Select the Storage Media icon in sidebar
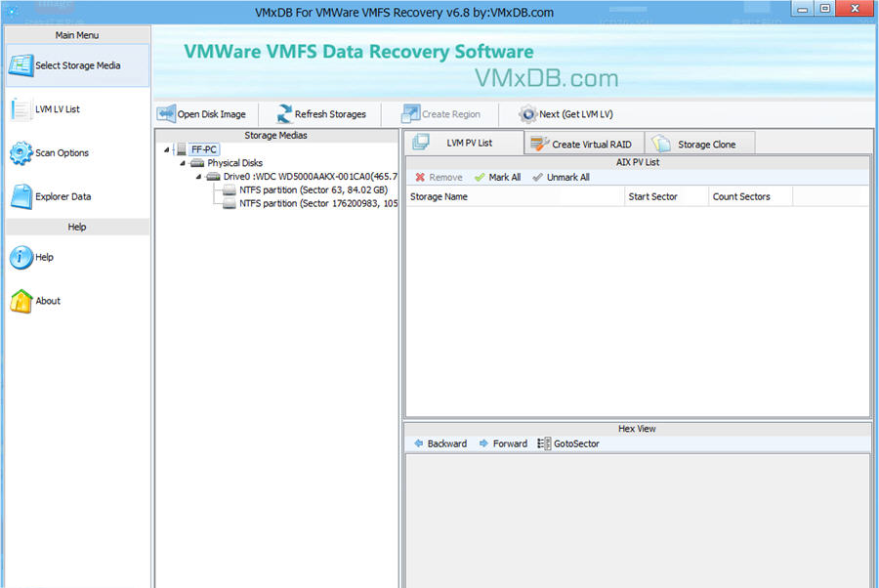The image size is (879, 588). [x=21, y=65]
